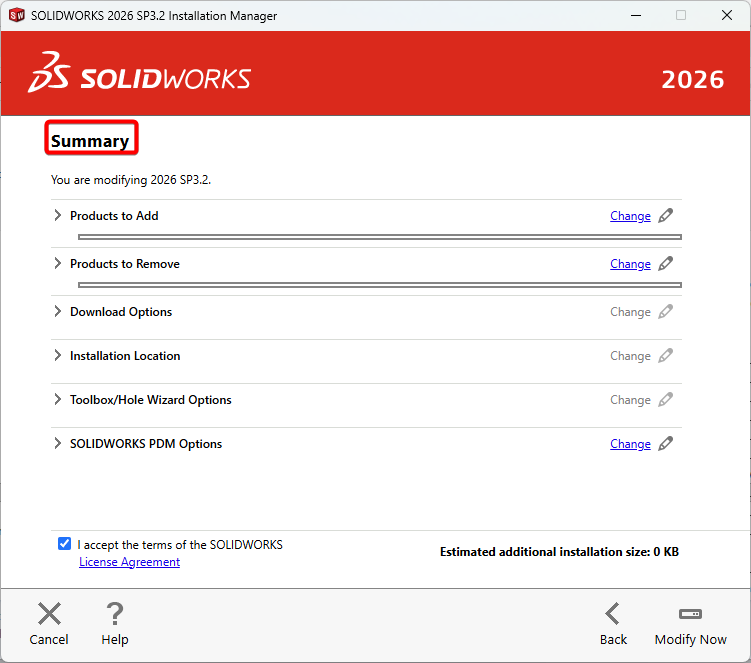Click Change link for SOLIDWORKS PDM Options
This screenshot has width=751, height=663.
pos(630,444)
